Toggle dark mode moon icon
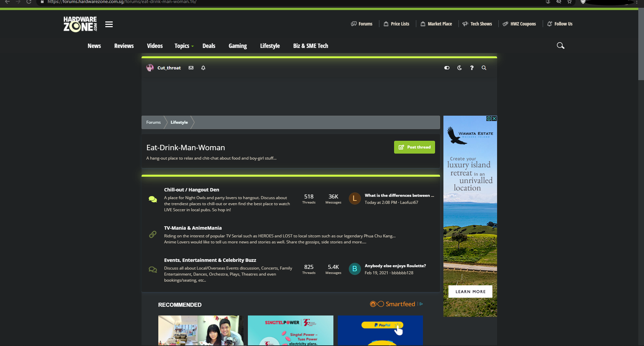This screenshot has width=644, height=346. click(460, 68)
